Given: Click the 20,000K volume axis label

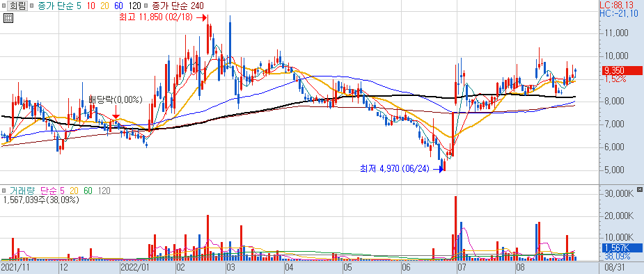Looking at the screenshot, I should tap(620, 215).
